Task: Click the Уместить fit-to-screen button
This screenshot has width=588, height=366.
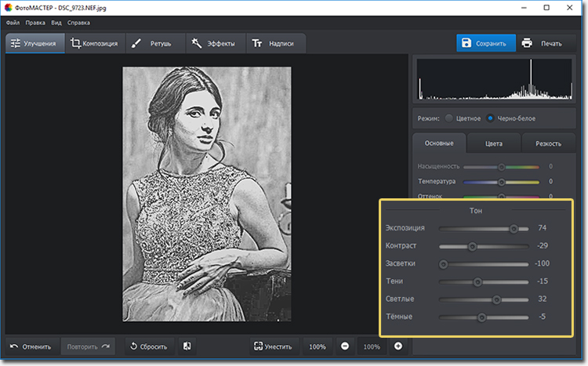Action: click(272, 346)
